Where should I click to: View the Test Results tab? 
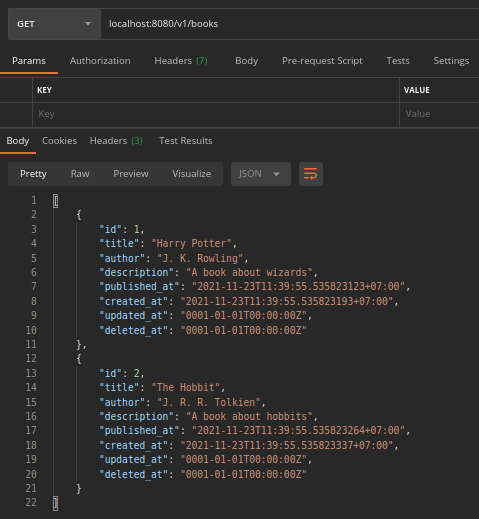tap(186, 141)
